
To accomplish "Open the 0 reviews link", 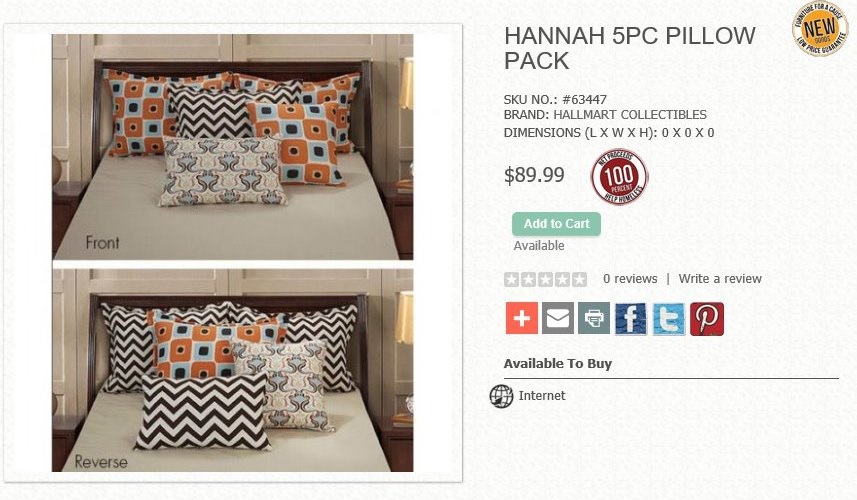I will [x=630, y=279].
